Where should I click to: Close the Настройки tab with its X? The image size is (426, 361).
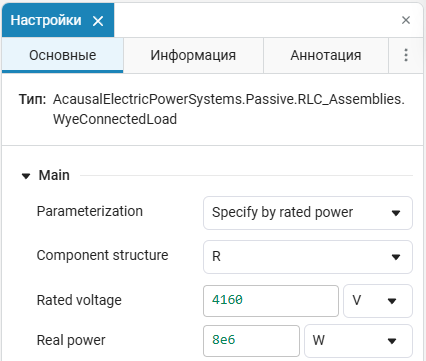[x=98, y=21]
